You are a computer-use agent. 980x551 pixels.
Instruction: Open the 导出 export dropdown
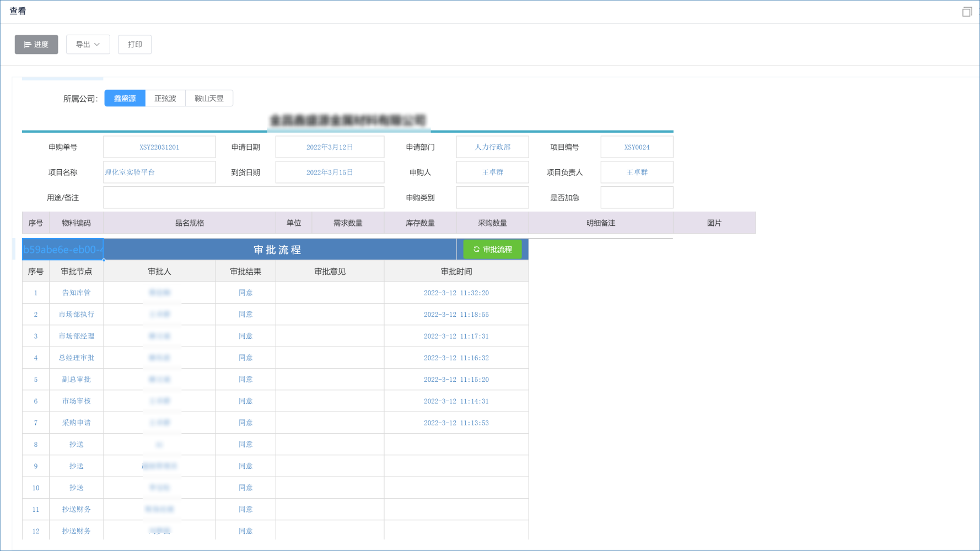tap(88, 45)
